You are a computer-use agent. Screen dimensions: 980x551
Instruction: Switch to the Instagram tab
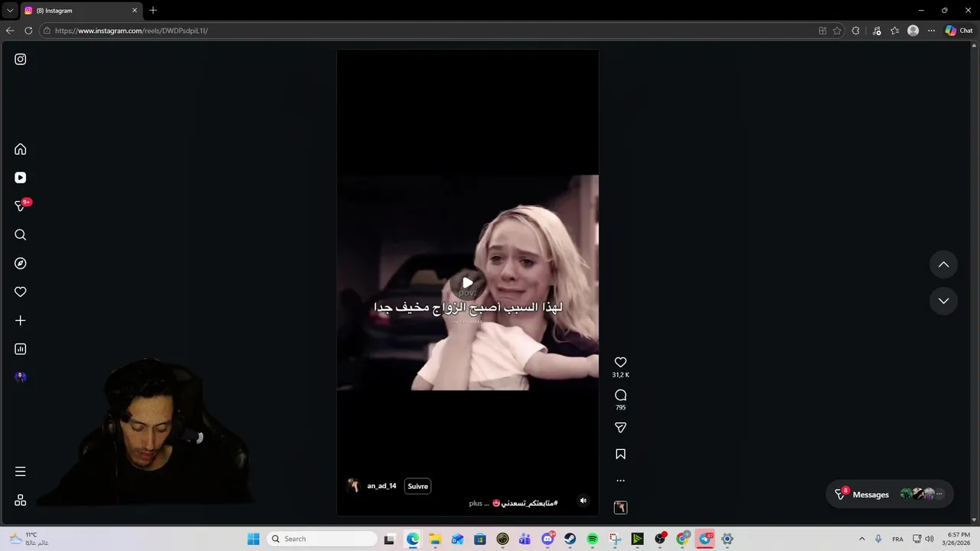80,11
